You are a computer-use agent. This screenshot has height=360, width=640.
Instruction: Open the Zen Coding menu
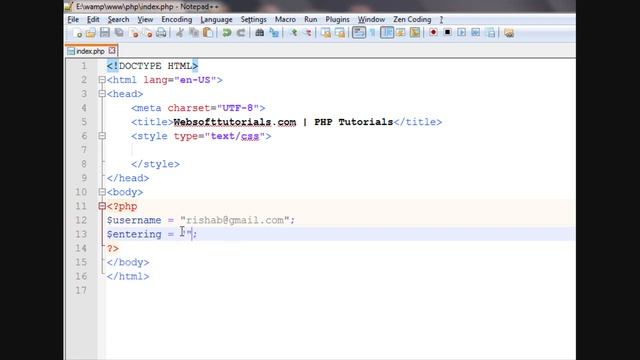tap(412, 19)
